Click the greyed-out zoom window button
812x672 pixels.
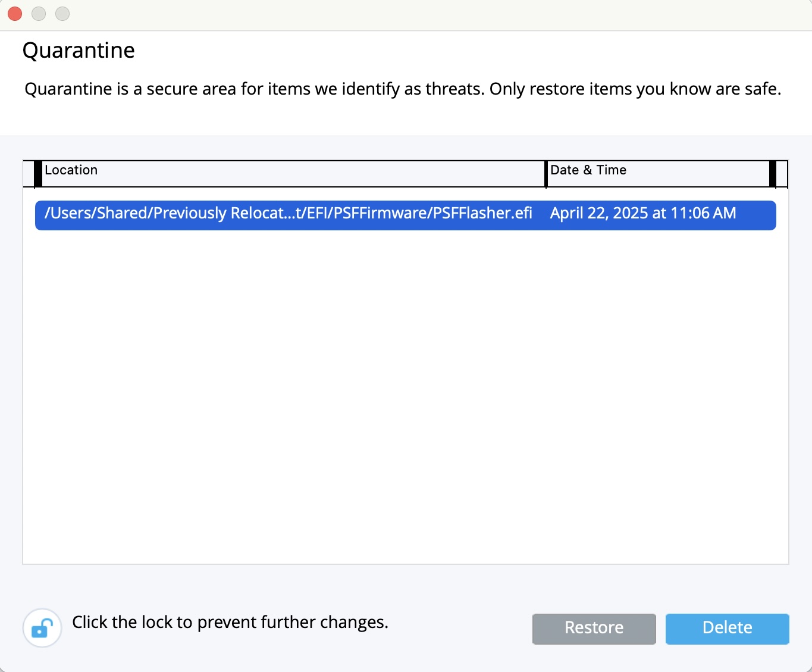pyautogui.click(x=62, y=14)
